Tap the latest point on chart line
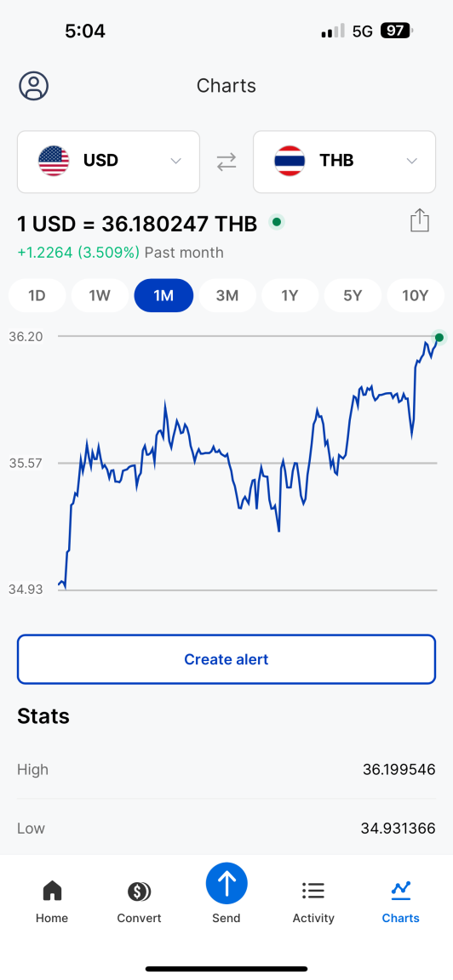 (x=439, y=338)
